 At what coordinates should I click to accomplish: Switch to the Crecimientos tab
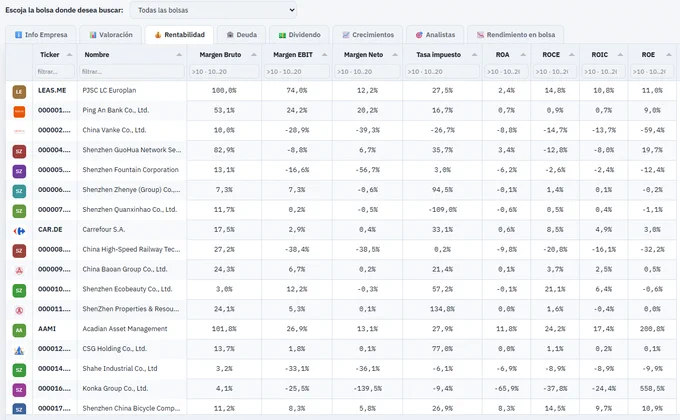(x=368, y=35)
